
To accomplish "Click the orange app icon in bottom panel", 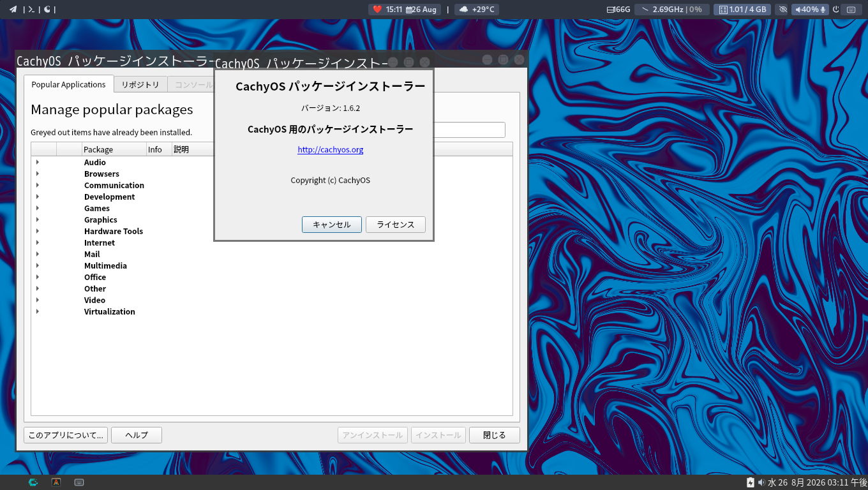I will click(56, 482).
